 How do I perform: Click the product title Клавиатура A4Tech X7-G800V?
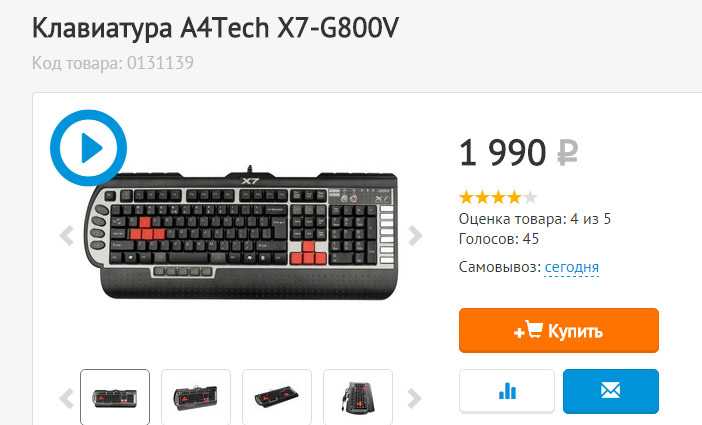pyautogui.click(x=215, y=28)
